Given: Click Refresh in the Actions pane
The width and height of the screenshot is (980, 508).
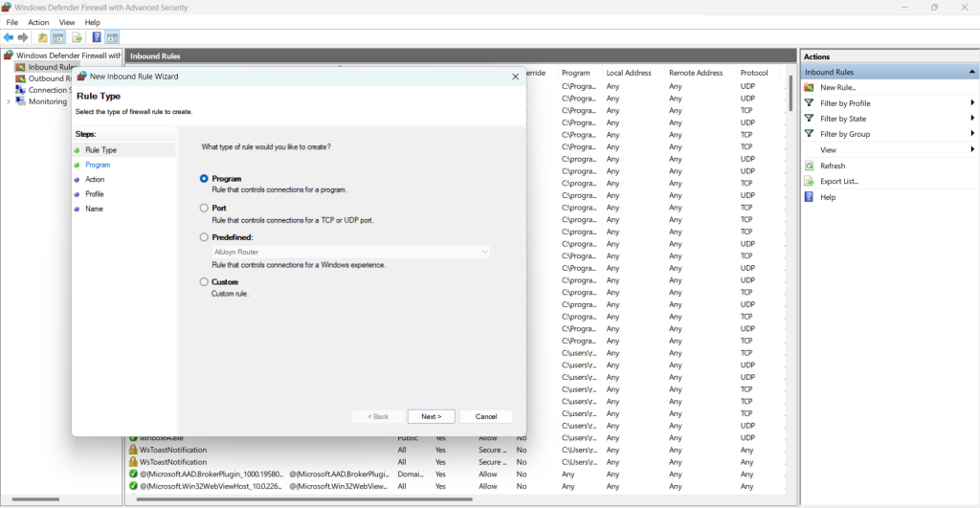Looking at the screenshot, I should 833,166.
